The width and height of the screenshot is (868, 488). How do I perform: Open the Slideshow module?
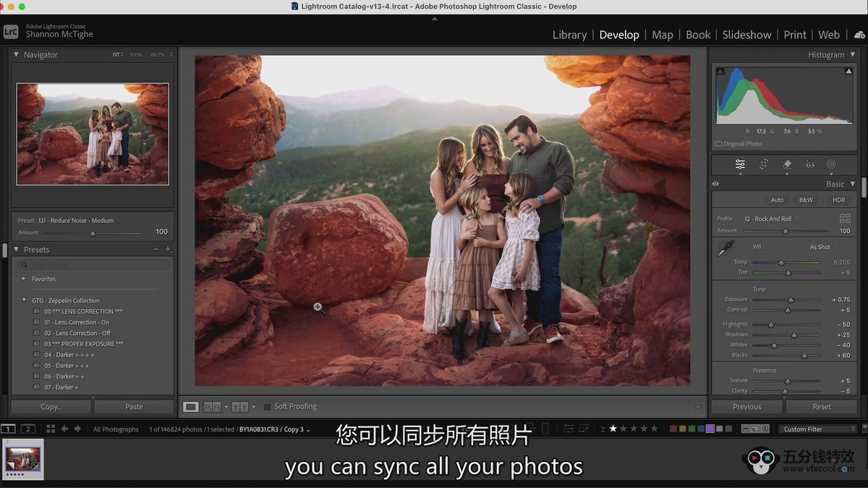pyautogui.click(x=746, y=34)
